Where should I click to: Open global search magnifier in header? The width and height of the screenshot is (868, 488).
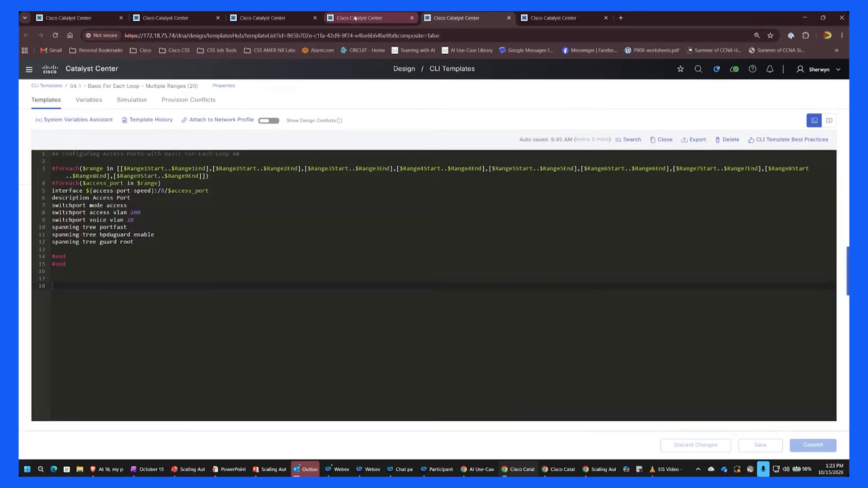[x=698, y=69]
